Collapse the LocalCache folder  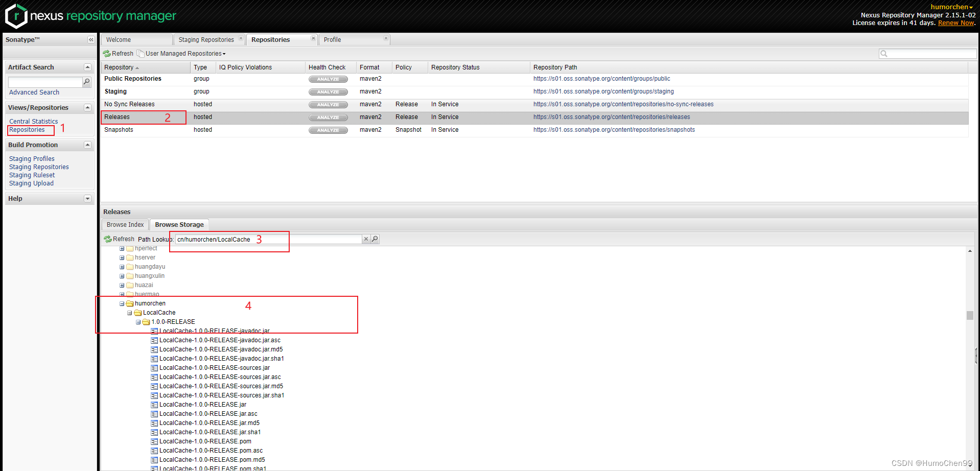(x=130, y=313)
